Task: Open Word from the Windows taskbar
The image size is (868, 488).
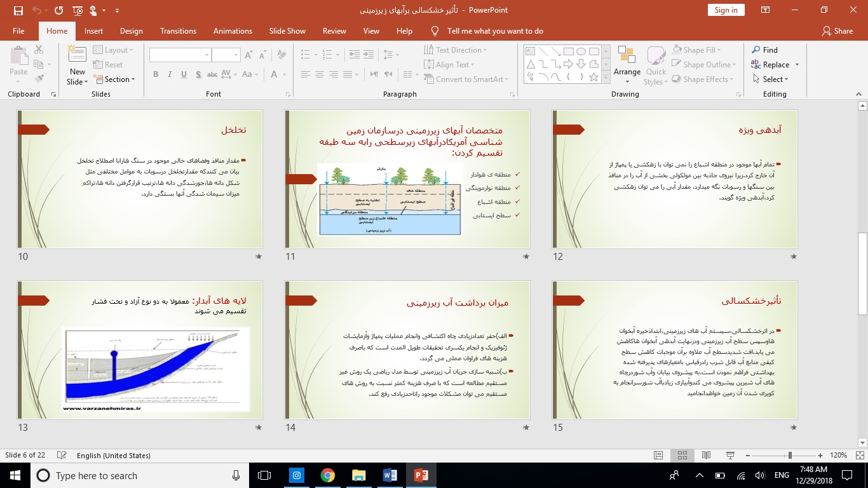Action: [x=390, y=475]
